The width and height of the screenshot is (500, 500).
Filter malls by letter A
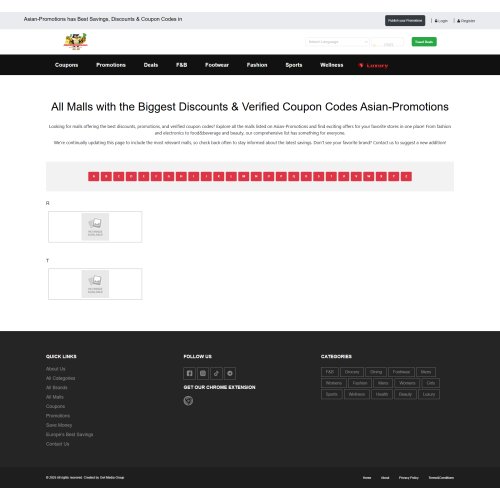coord(94,176)
